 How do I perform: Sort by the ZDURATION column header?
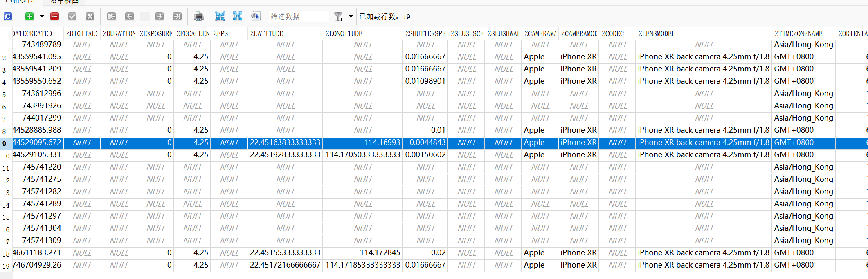point(119,33)
